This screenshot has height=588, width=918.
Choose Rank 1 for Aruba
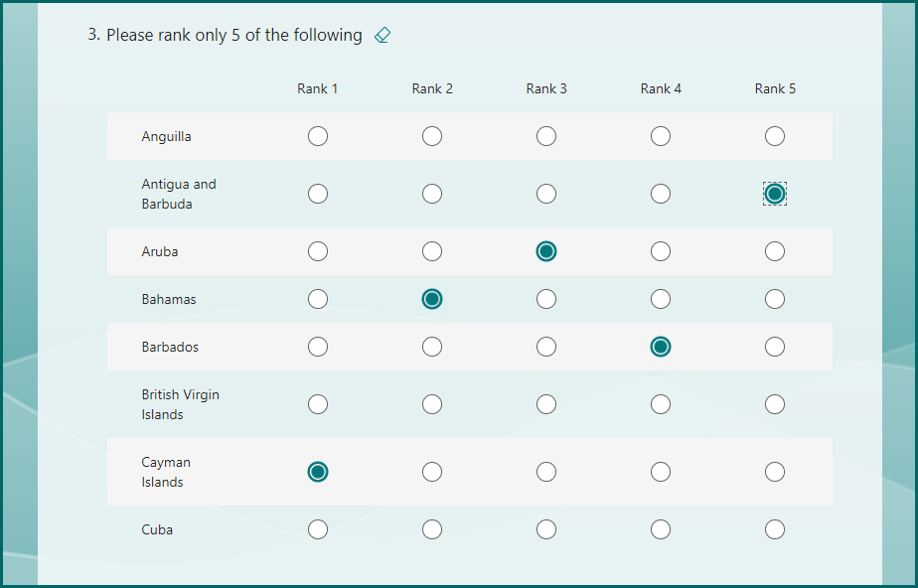point(318,251)
